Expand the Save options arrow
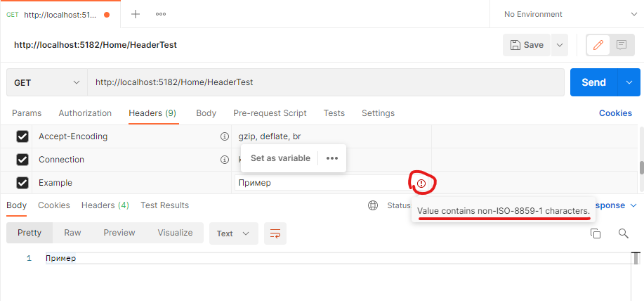This screenshot has height=301, width=644. 560,45
